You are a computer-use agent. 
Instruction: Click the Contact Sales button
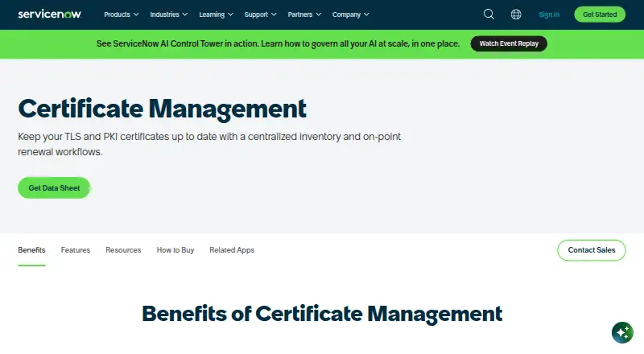(x=592, y=250)
